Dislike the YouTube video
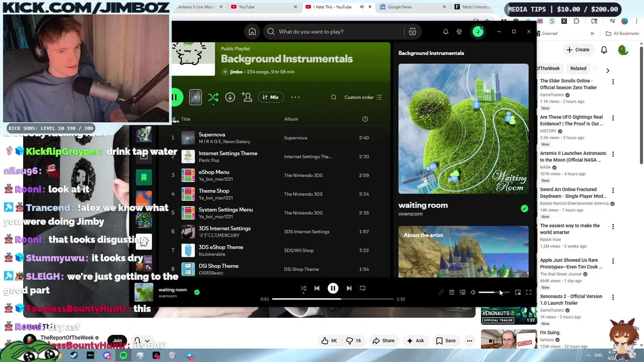The height and width of the screenshot is (362, 644). (x=354, y=341)
